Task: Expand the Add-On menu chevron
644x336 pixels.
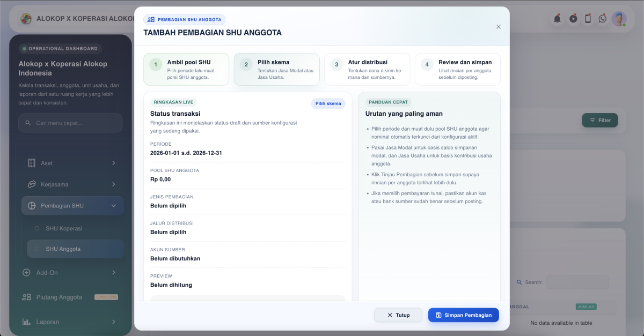Action: 114,273
